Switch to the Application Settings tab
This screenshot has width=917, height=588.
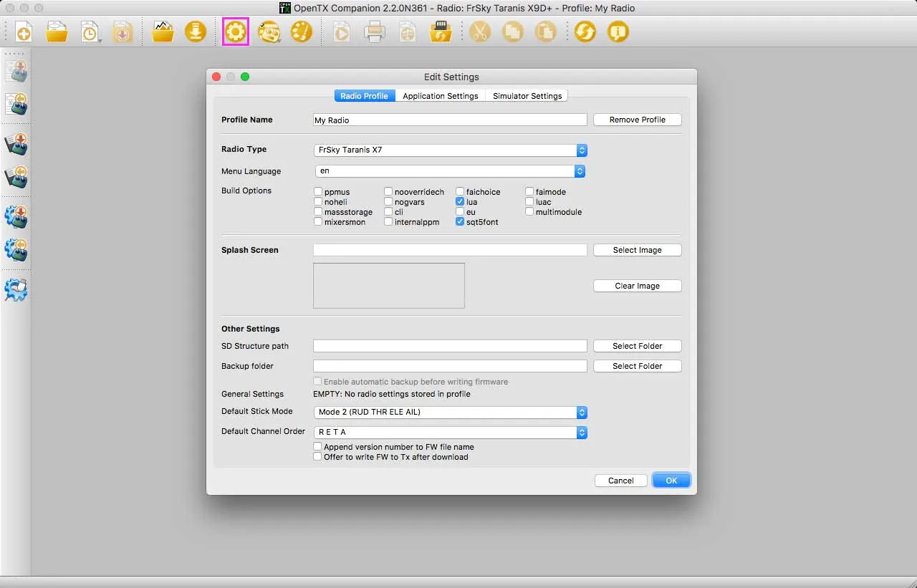[440, 96]
